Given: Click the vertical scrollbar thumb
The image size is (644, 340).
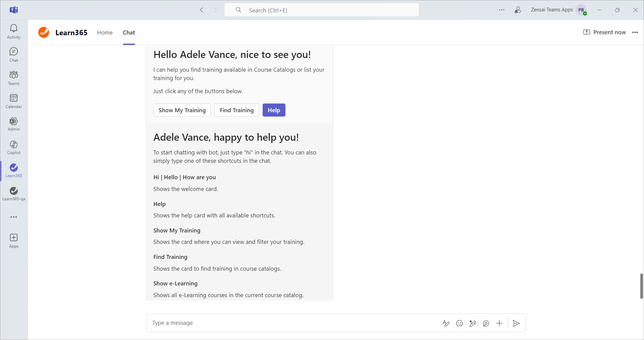Looking at the screenshot, I should (641, 286).
